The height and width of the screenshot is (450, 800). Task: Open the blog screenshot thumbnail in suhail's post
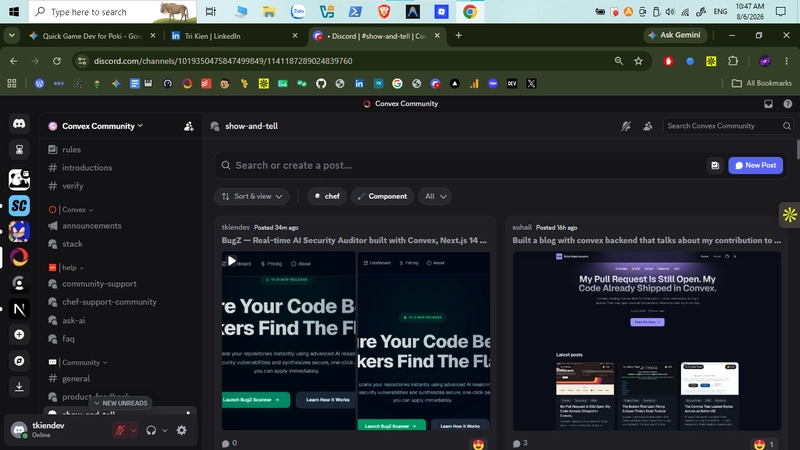647,340
